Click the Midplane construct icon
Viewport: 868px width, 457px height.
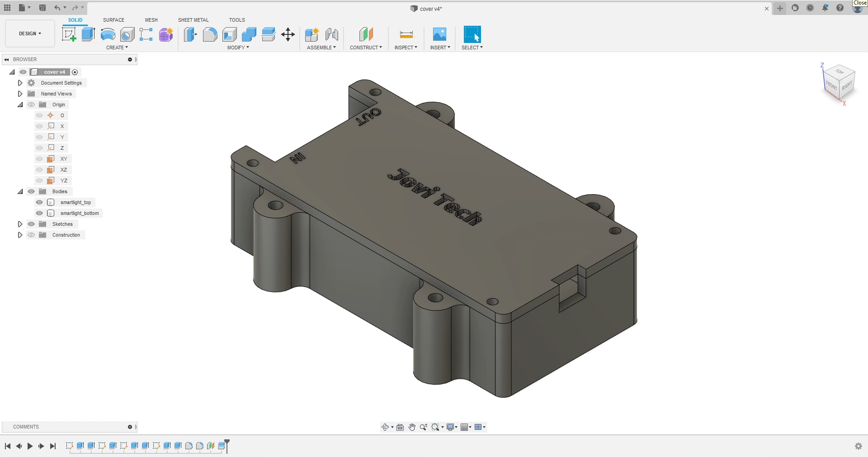[x=366, y=34]
